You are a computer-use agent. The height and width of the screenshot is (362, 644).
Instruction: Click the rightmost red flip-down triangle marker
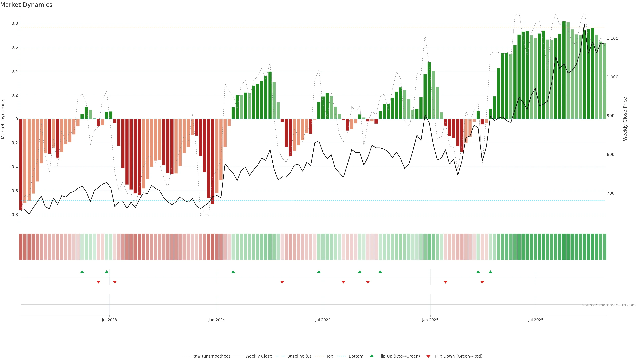point(482,282)
